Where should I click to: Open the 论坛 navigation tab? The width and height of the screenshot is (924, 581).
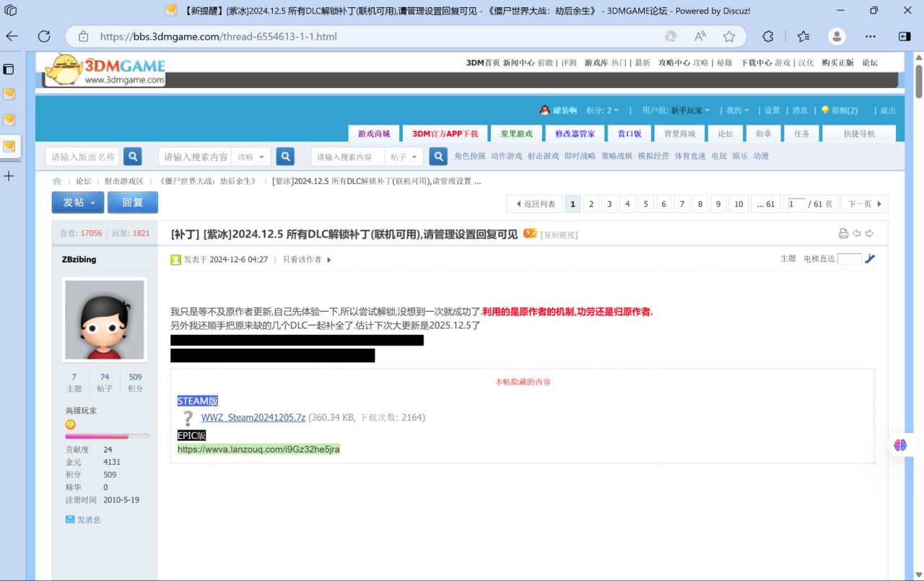725,134
